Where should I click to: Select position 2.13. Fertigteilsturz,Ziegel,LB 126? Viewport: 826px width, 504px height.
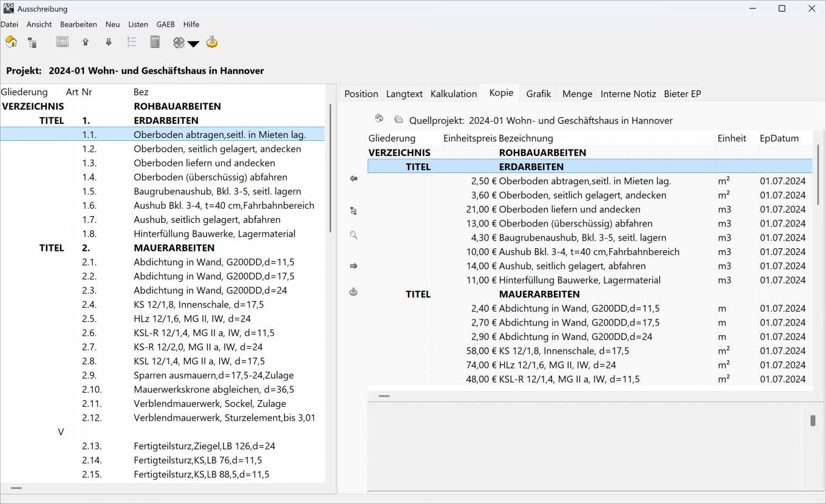click(162, 446)
